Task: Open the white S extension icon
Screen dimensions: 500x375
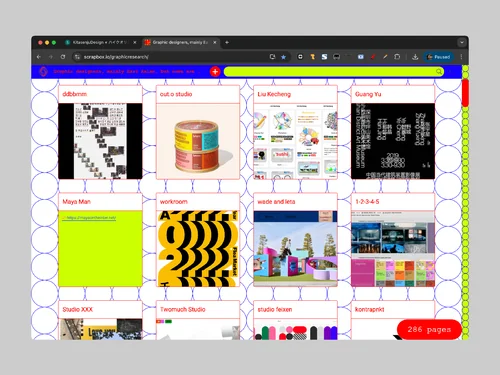Action: coord(324,57)
